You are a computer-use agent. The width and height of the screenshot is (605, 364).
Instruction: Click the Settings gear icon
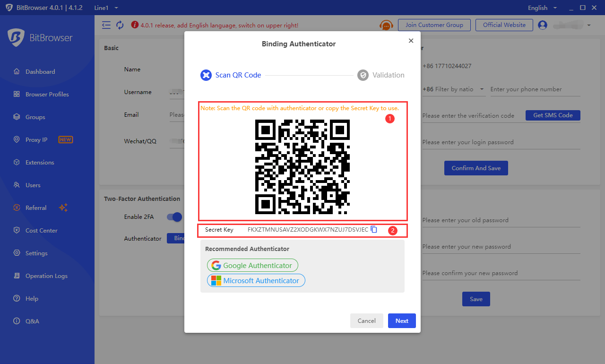pos(17,253)
